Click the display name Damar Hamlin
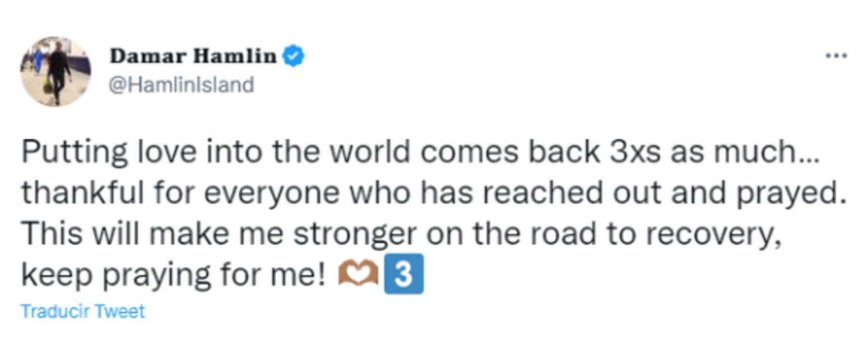This screenshot has width=868, height=347. [193, 54]
